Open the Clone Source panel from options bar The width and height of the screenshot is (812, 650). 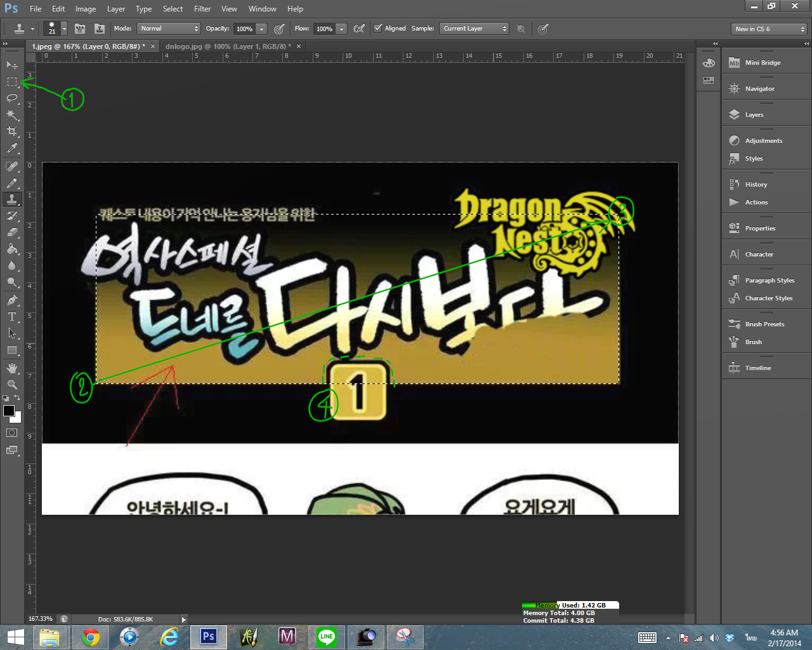pyautogui.click(x=100, y=29)
